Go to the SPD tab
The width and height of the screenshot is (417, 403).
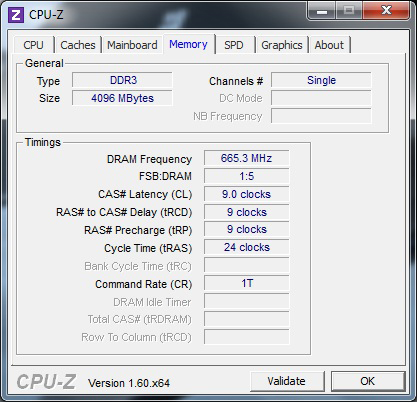click(x=234, y=45)
